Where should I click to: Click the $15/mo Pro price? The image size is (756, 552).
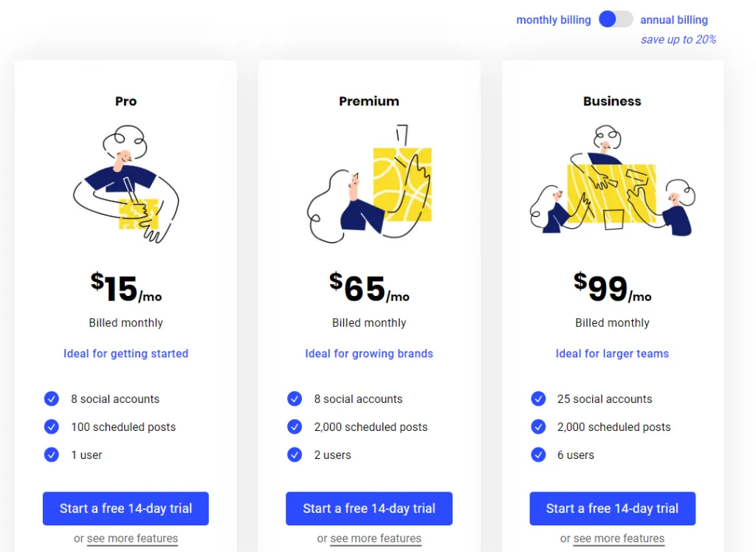click(126, 287)
